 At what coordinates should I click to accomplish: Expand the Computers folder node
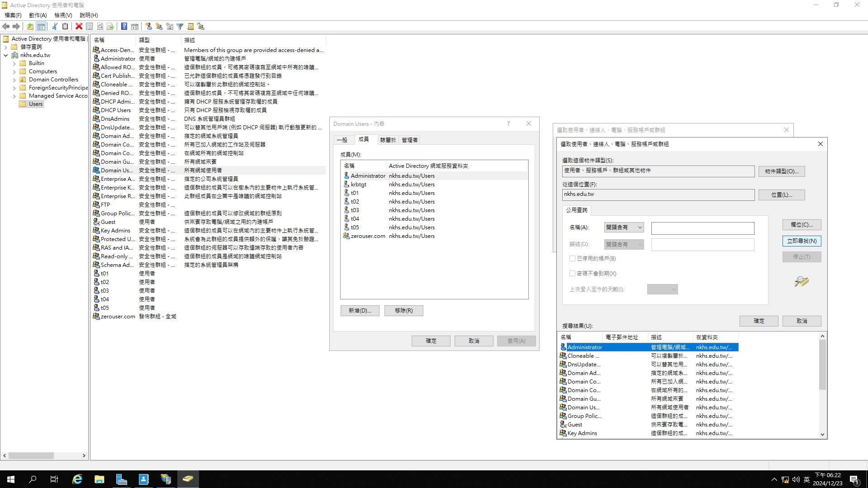click(14, 71)
